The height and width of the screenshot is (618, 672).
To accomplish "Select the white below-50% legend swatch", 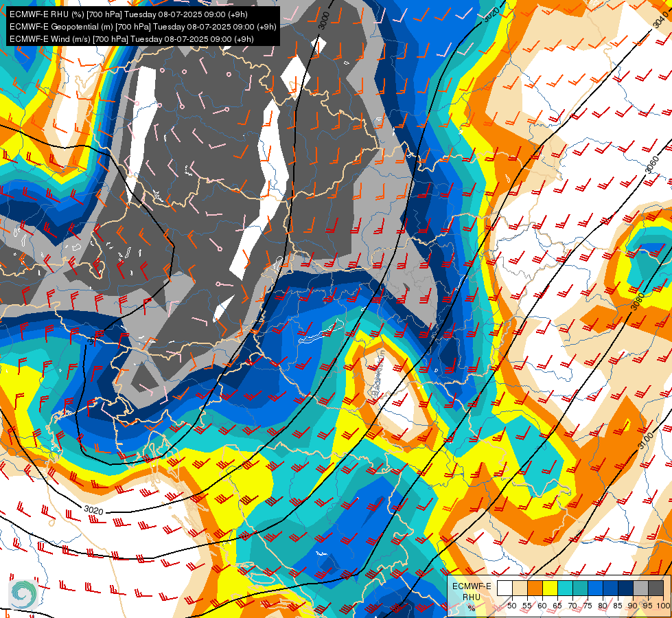I will point(505,588).
